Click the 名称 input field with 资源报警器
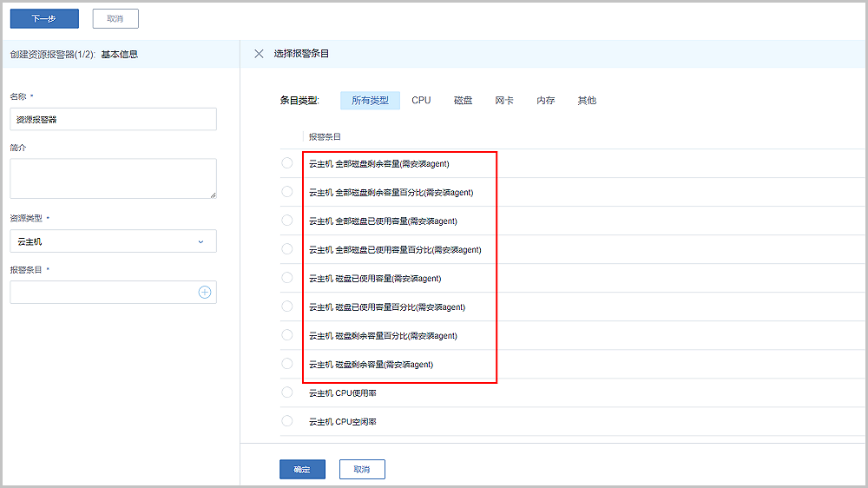 tap(113, 120)
